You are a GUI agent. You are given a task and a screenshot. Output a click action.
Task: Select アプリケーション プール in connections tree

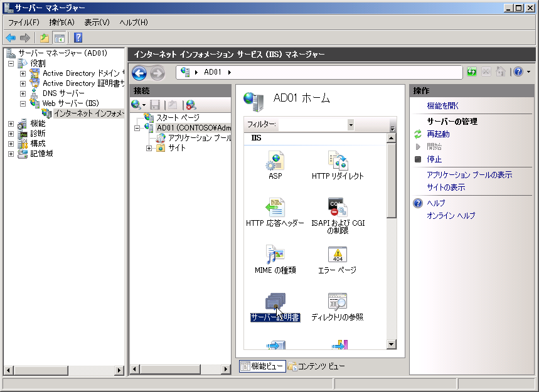(200, 138)
